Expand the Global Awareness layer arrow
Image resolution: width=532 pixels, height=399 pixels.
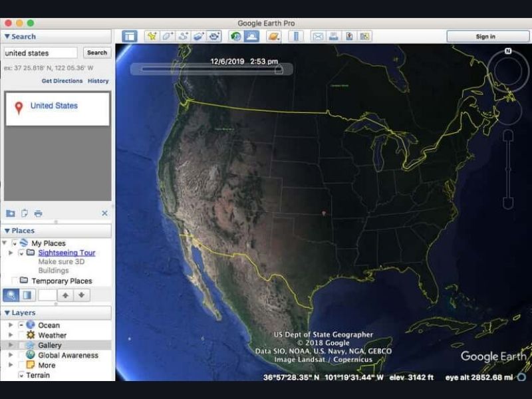pyautogui.click(x=11, y=355)
